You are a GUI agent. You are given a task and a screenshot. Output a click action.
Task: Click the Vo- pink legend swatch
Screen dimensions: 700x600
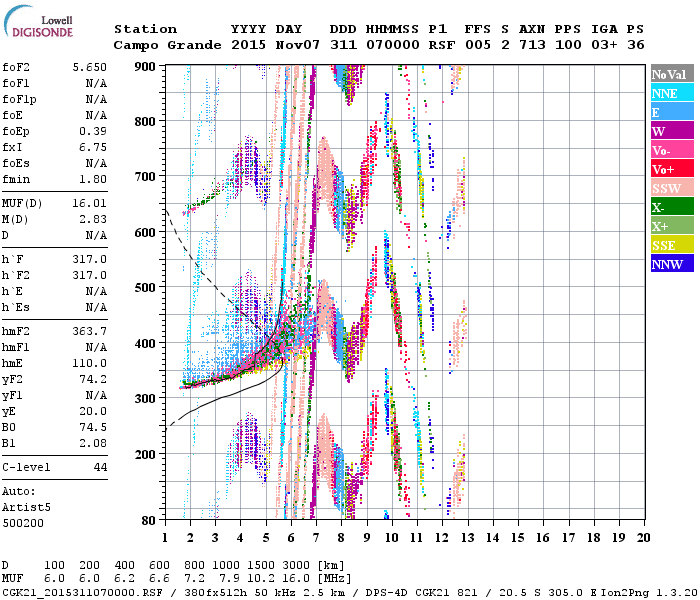tap(672, 150)
